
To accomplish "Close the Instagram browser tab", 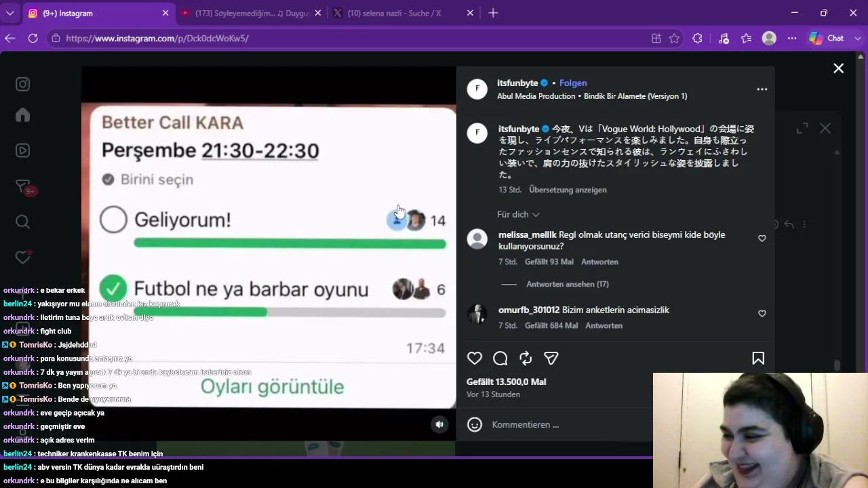I will pyautogui.click(x=165, y=13).
